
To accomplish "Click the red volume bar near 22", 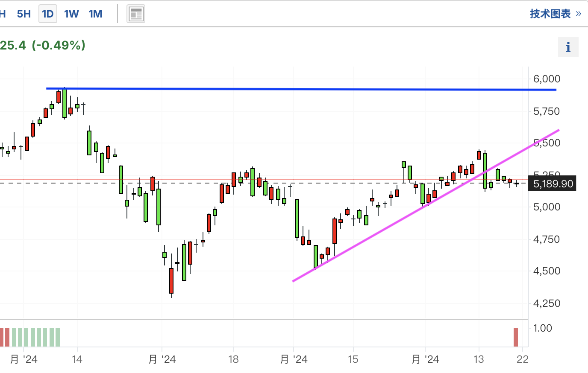I will pyautogui.click(x=516, y=337).
